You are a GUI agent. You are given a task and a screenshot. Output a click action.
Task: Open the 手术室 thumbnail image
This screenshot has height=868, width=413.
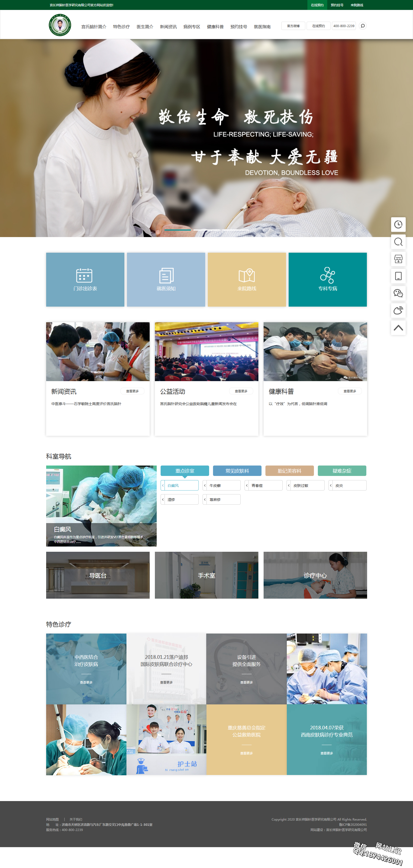tap(207, 575)
